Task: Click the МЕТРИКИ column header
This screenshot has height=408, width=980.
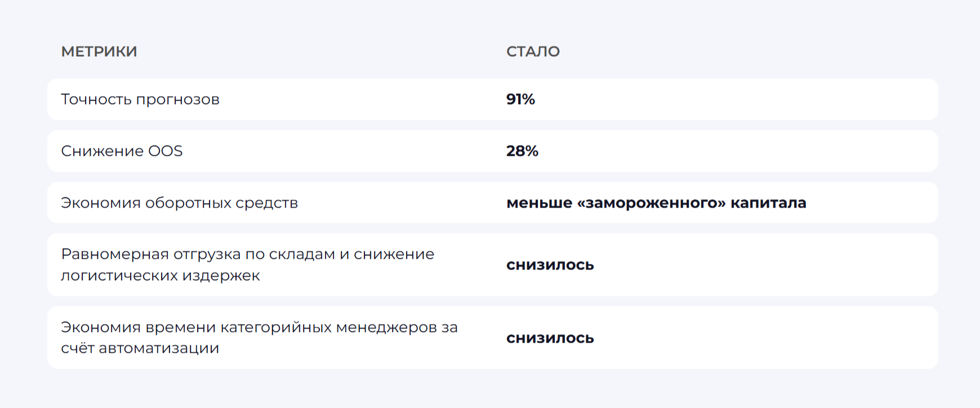Action: click(99, 51)
